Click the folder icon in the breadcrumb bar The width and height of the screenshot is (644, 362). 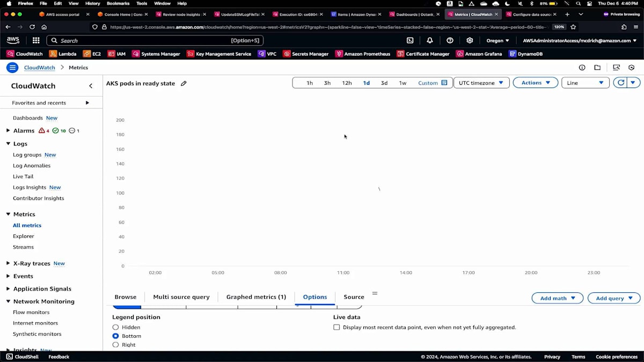click(x=597, y=68)
